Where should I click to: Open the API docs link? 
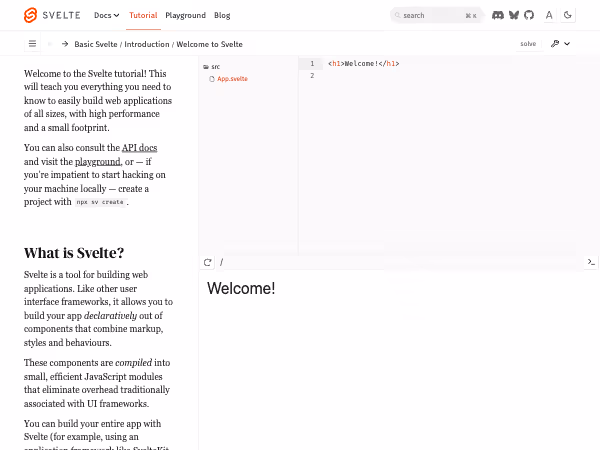point(140,148)
